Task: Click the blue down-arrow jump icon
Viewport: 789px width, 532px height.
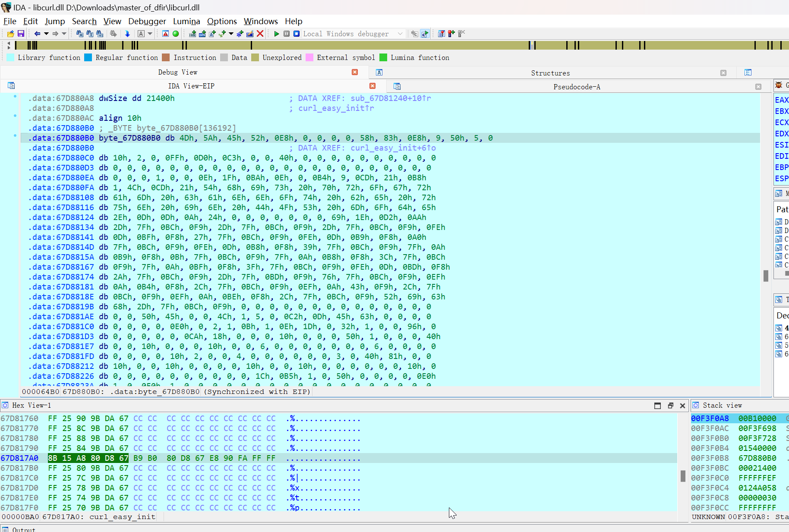Action: point(127,34)
